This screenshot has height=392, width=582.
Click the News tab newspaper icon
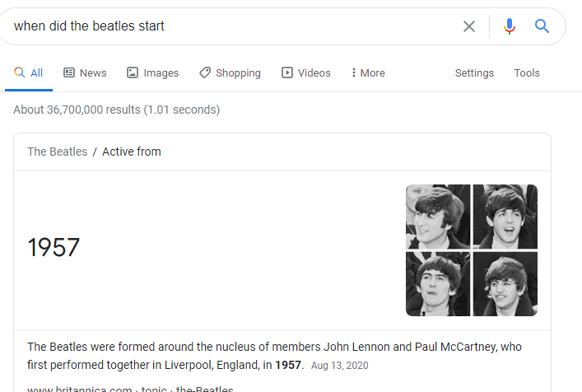[69, 72]
